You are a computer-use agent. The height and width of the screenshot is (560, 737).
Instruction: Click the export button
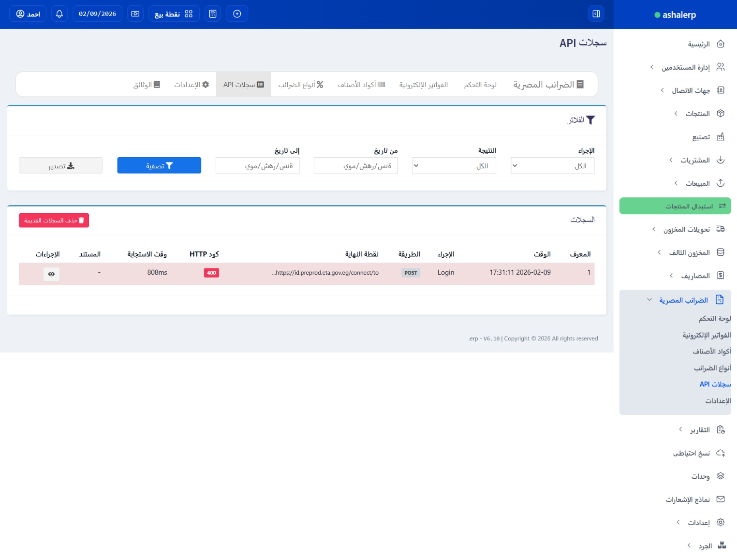click(x=60, y=165)
